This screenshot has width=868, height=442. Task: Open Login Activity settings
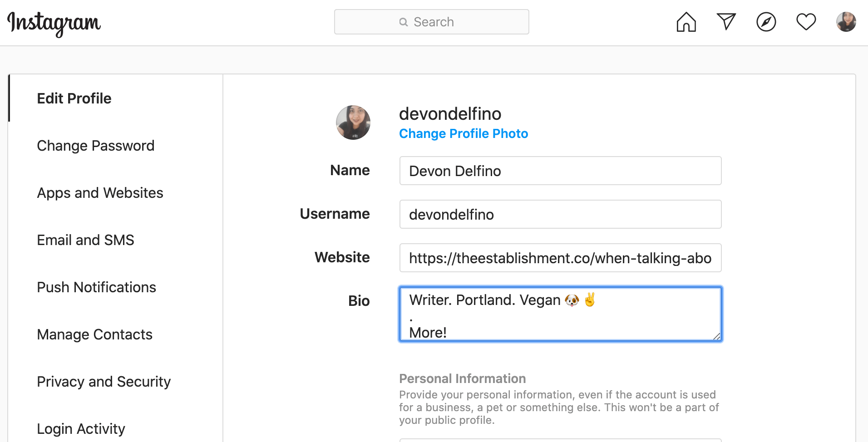coord(81,429)
